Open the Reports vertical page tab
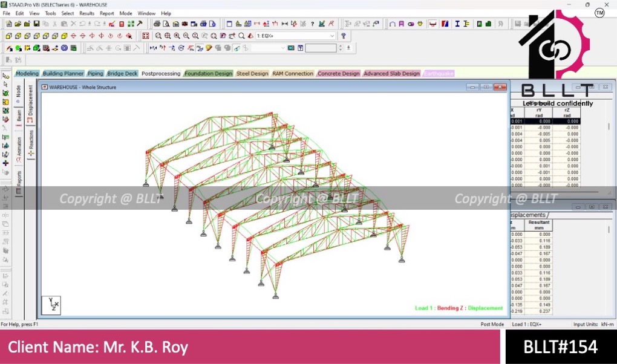 (x=19, y=183)
